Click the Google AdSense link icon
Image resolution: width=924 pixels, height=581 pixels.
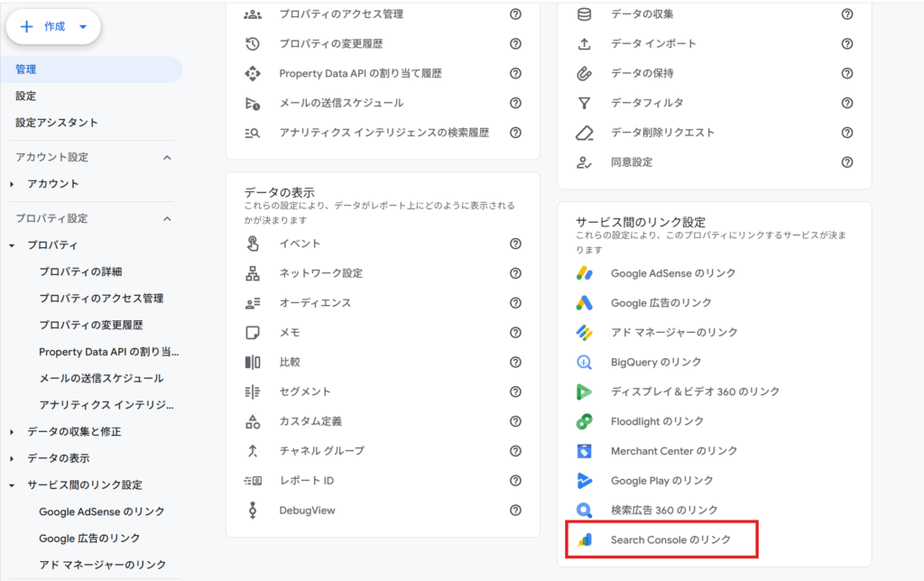[x=584, y=273]
